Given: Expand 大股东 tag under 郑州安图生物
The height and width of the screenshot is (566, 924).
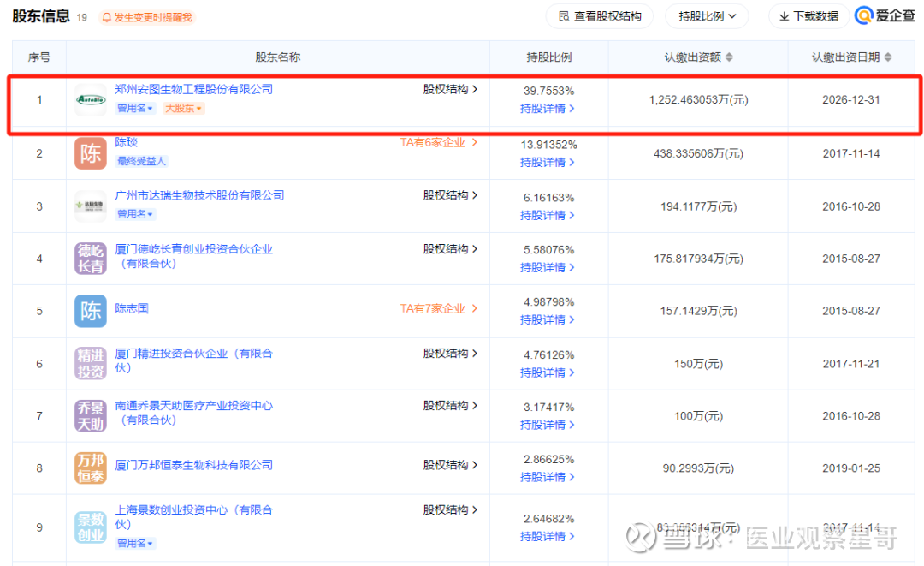Looking at the screenshot, I should coord(183,108).
